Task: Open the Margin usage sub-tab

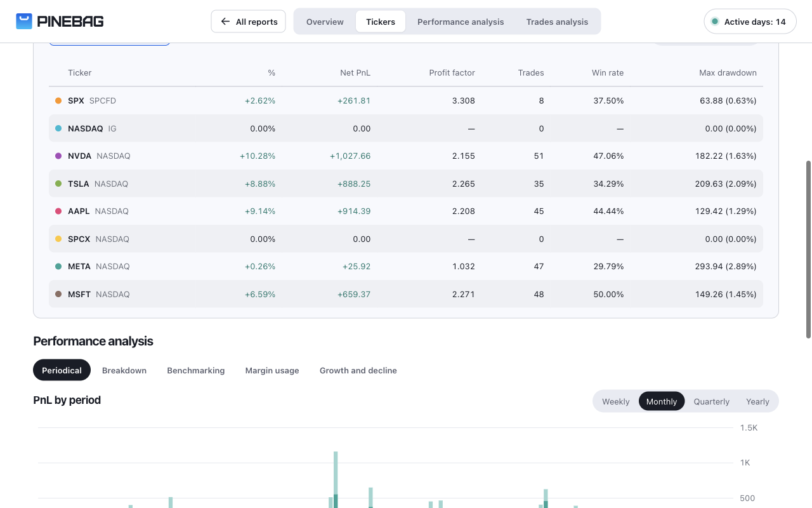Action: pyautogui.click(x=272, y=370)
